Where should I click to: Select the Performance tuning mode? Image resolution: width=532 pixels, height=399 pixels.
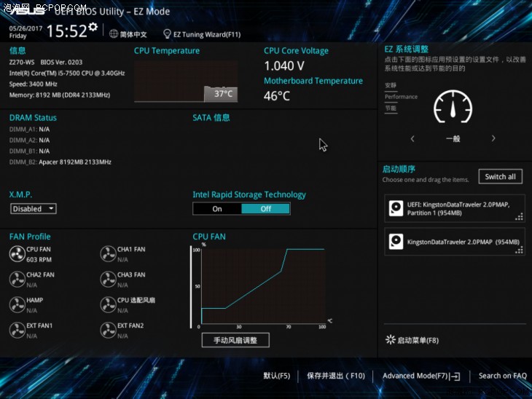click(x=401, y=97)
